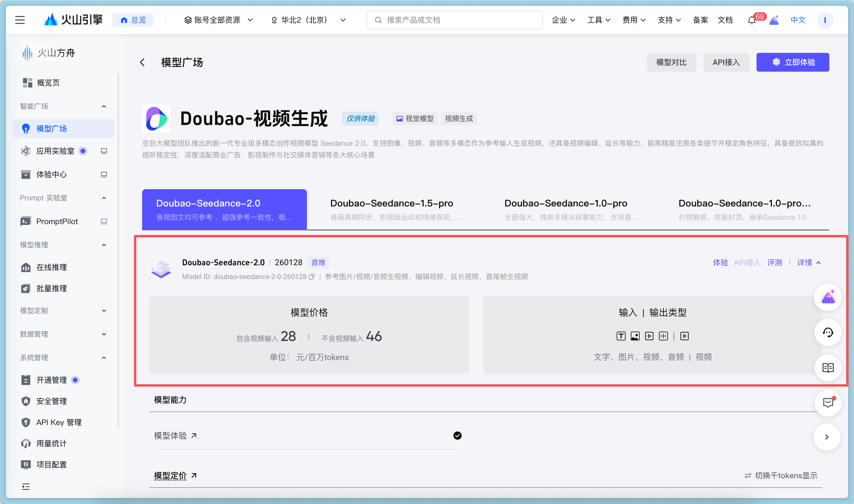Screen dimensions: 854x504
Task: Click the 立即体验 button
Action: [793, 62]
